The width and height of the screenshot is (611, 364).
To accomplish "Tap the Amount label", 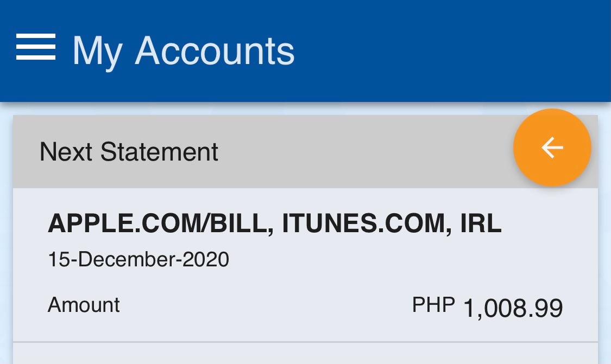I will [x=84, y=305].
